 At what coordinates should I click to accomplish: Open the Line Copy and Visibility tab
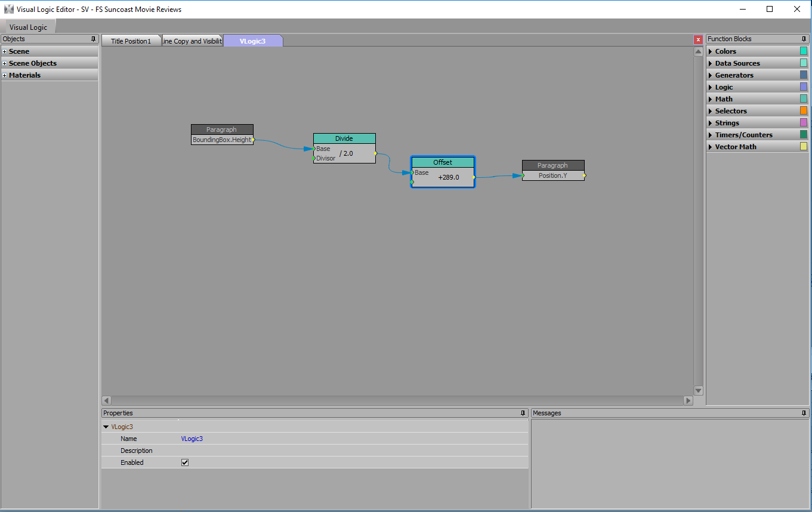[192, 41]
